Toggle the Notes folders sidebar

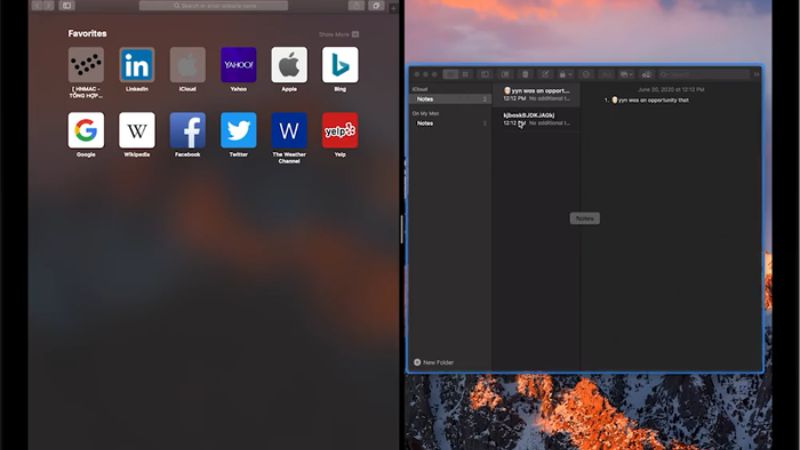pos(485,74)
